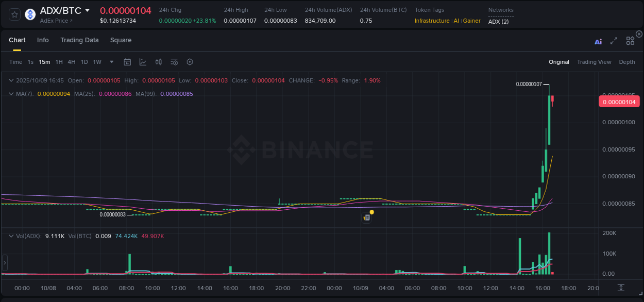This screenshot has width=644, height=302.
Task: Switch to the Trading Data tab
Action: (79, 40)
